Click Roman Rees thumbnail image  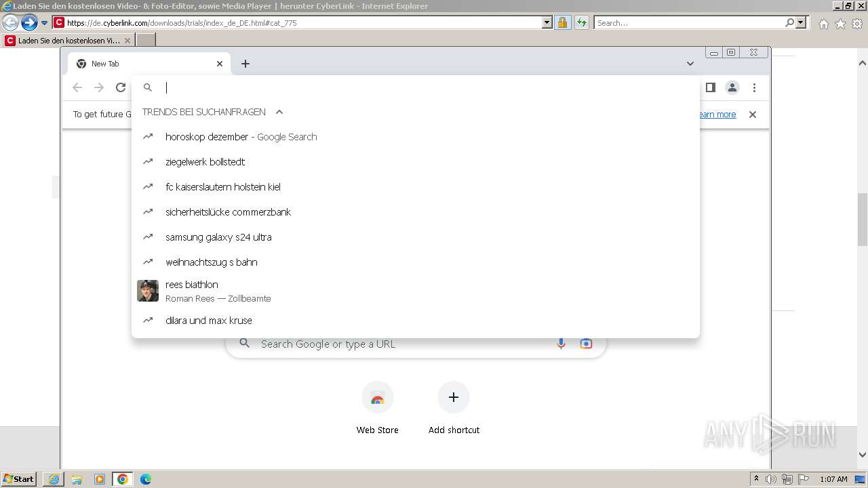pos(148,291)
